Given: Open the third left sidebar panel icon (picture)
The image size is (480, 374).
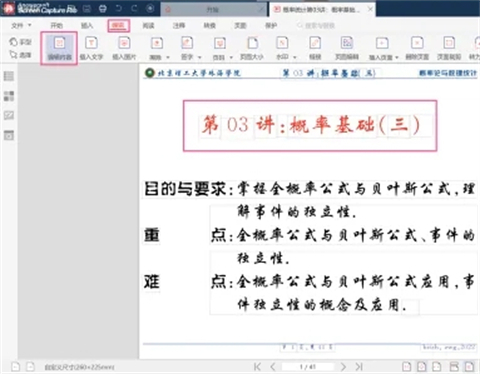Looking at the screenshot, I should [x=9, y=116].
